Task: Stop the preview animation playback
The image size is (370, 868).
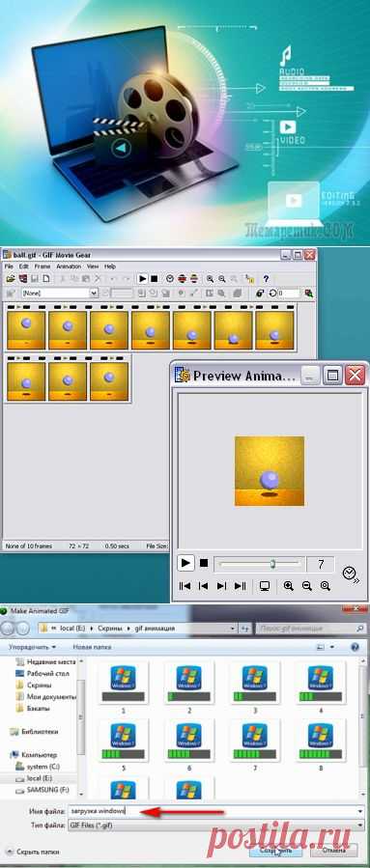Action: [204, 563]
